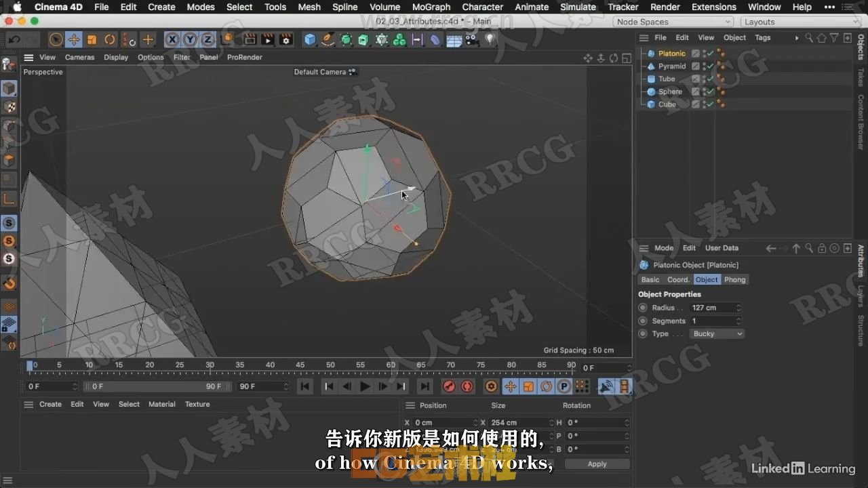Play the animation forward
The width and height of the screenshot is (868, 488).
[365, 386]
